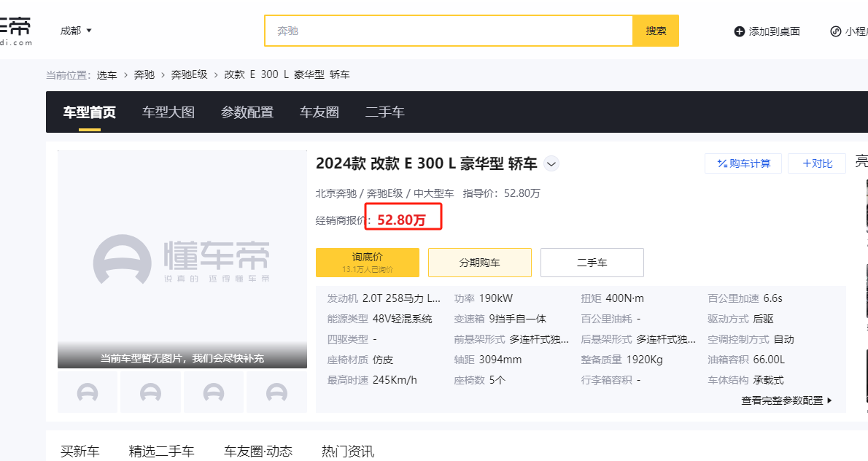Screen dimensions: 868x461
Task: Click the 北京奔驰 manufacturer text
Action: (x=336, y=193)
